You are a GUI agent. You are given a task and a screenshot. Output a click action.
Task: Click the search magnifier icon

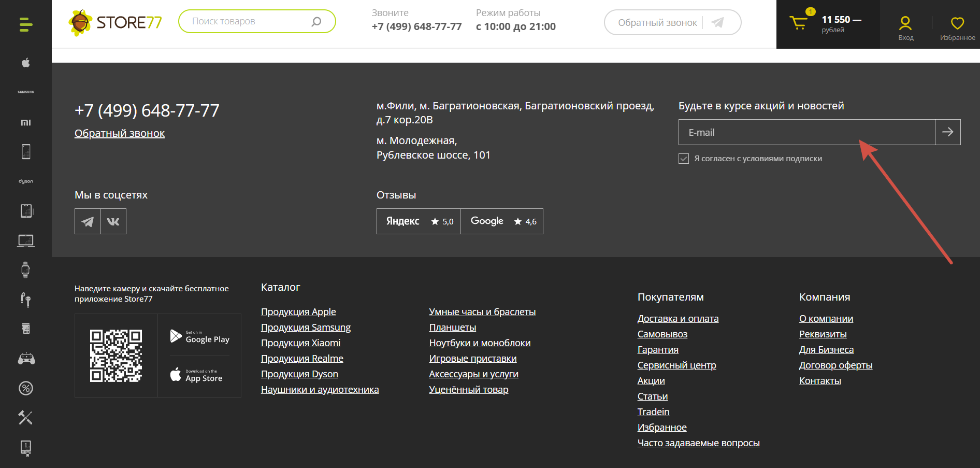[x=316, y=21]
